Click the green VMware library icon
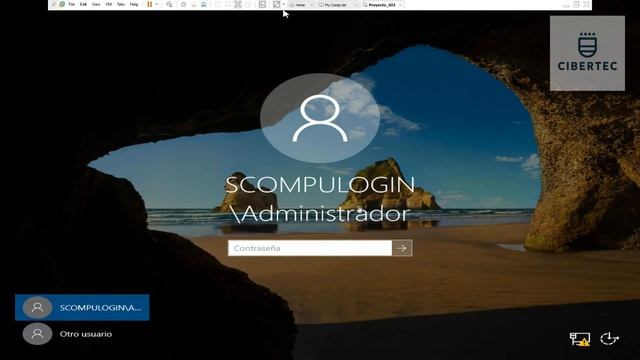The height and width of the screenshot is (360, 640). [x=62, y=4]
